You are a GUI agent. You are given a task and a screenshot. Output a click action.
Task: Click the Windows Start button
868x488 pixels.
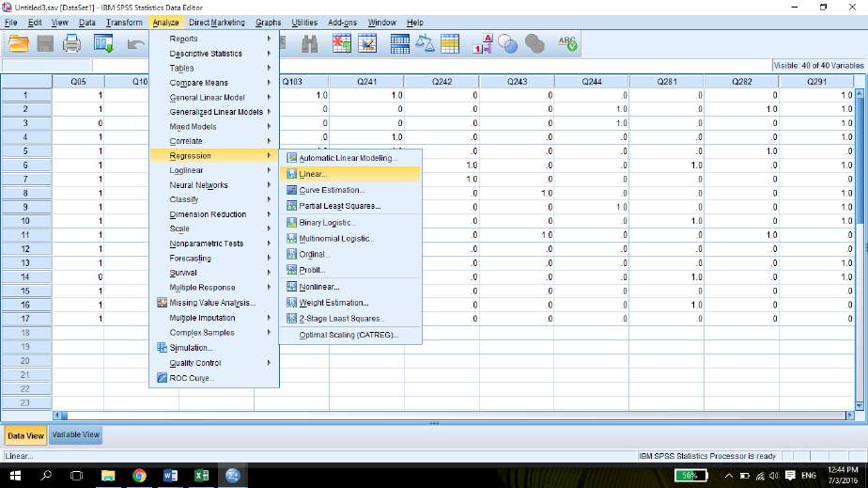15,475
